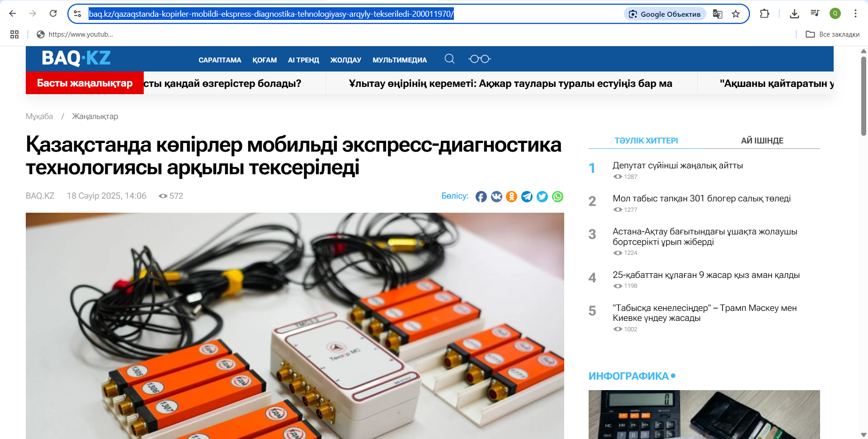Open Депутат сүйінші жаңалық айтты article
Screen dimensions: 868x439
[678, 166]
